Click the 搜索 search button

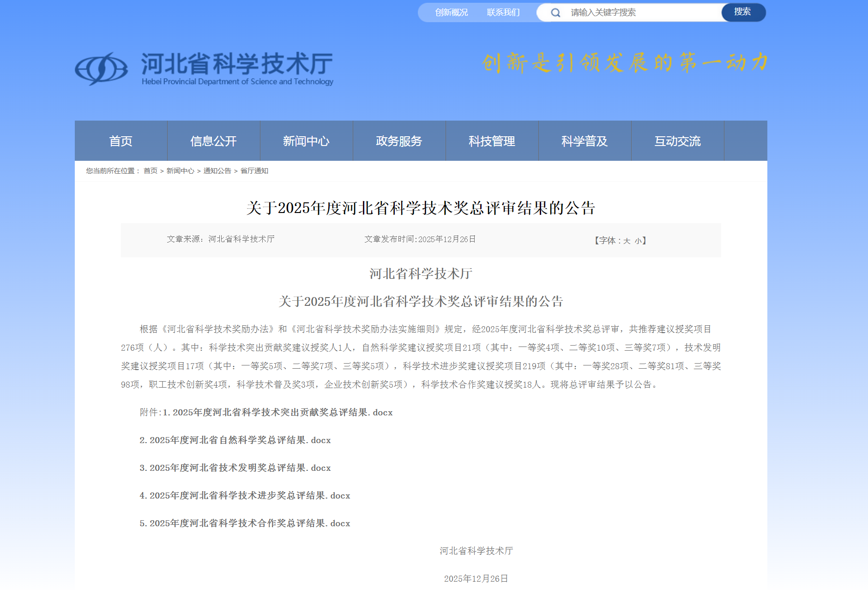743,12
